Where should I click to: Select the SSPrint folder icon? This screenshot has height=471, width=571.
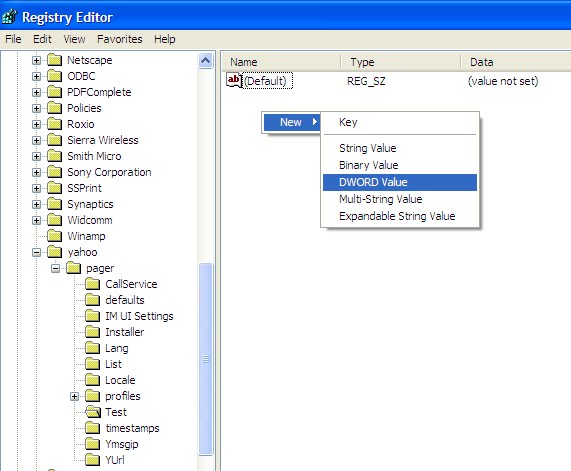pyautogui.click(x=55, y=188)
